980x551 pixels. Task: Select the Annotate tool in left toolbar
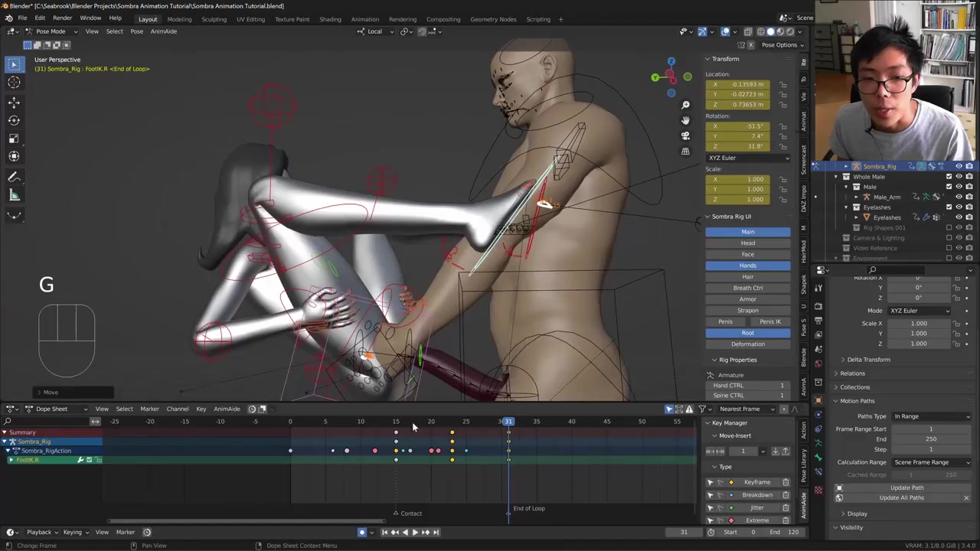[14, 177]
